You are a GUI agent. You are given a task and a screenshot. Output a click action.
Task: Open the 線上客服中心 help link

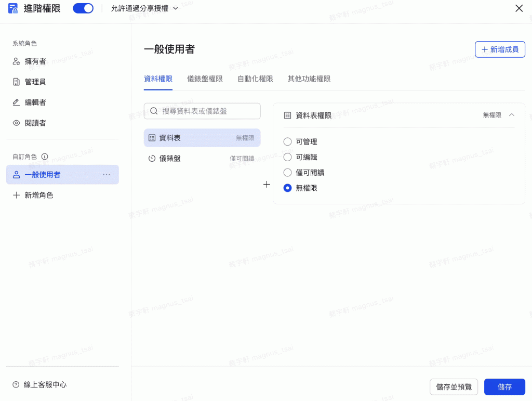(x=39, y=384)
